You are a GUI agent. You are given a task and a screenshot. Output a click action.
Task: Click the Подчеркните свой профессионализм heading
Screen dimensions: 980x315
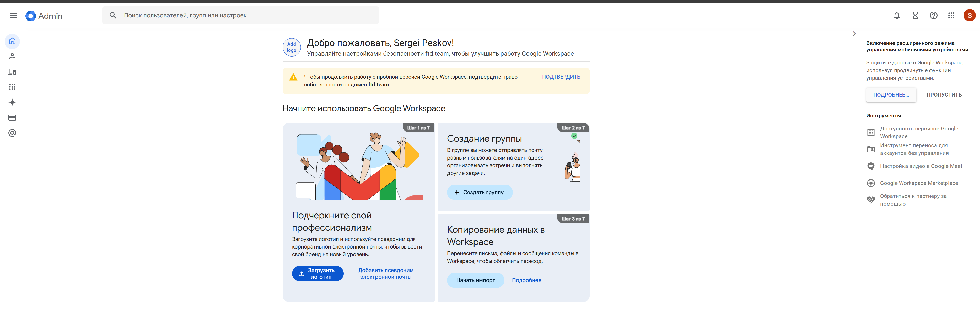point(332,221)
